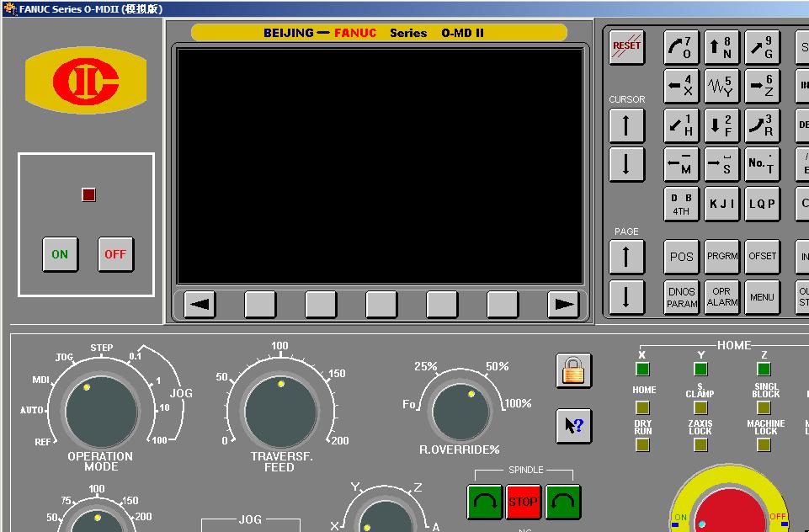This screenshot has height=532, width=809.
Task: Click the bottom-left 50-200 override knob
Action: (x=97, y=520)
